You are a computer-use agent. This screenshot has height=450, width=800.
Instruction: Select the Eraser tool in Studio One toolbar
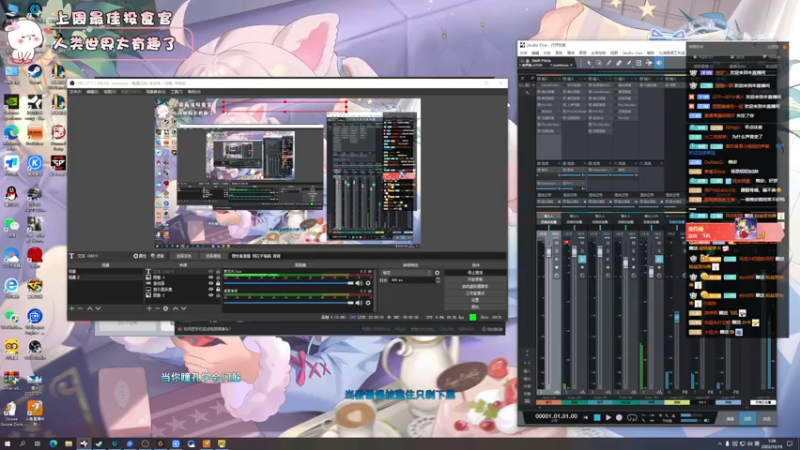(618, 63)
